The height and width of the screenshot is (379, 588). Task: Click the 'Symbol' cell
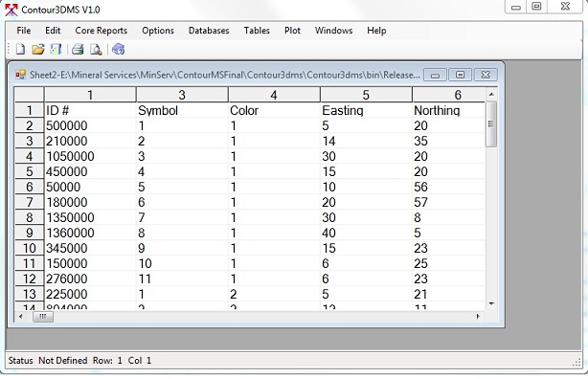point(182,110)
